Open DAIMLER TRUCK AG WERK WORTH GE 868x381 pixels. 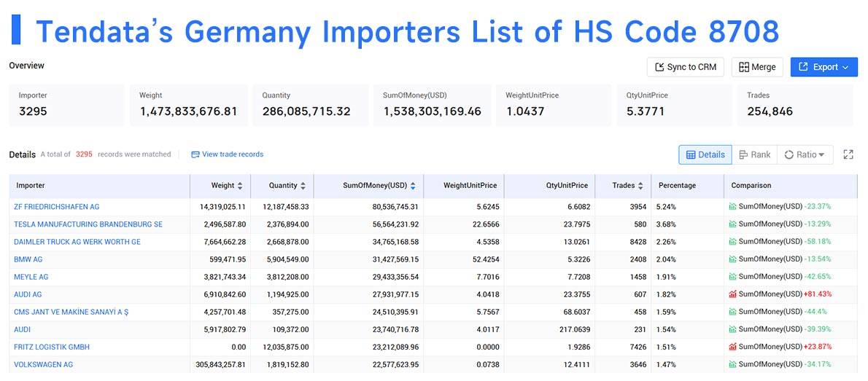pos(77,242)
